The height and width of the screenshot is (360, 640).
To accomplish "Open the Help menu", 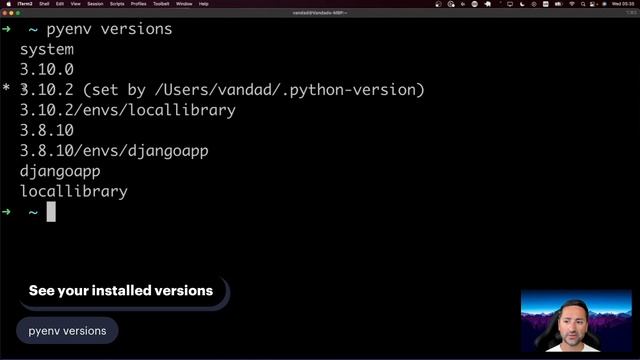I will [x=204, y=4].
